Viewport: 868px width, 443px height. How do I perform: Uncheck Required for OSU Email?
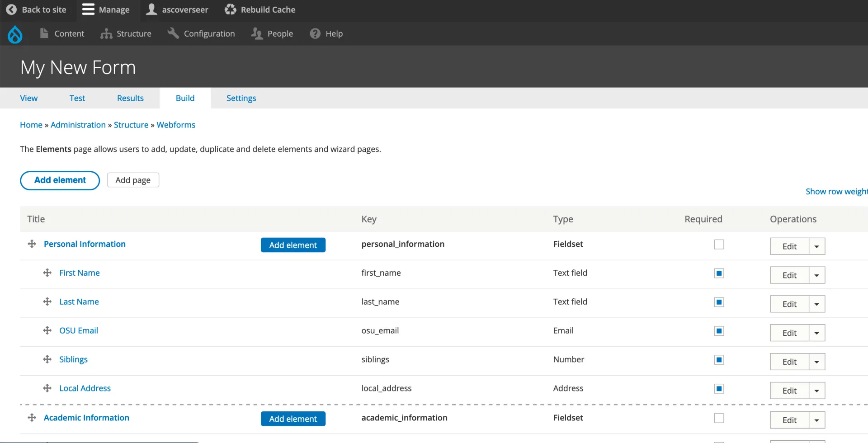click(x=719, y=331)
